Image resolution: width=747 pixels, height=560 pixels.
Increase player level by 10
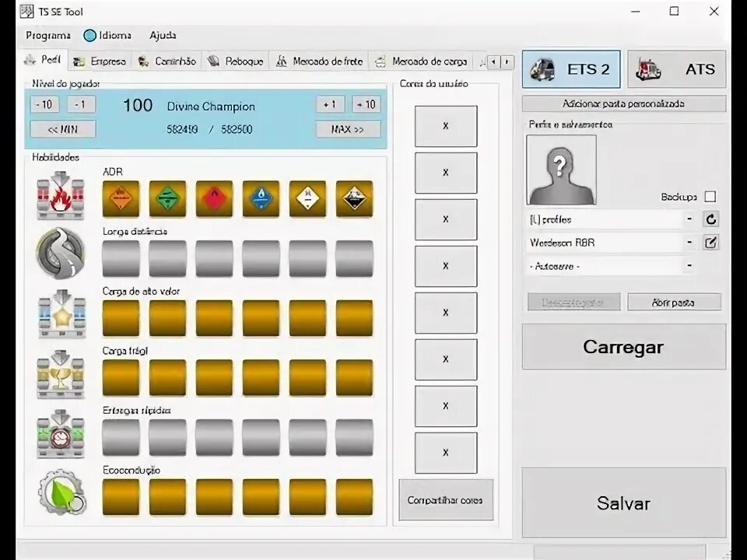tap(366, 104)
